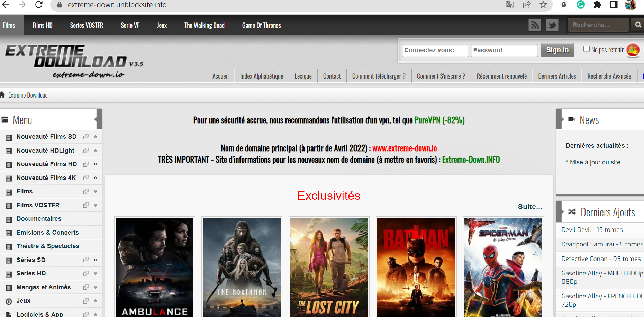Click the home icon in breadcrumb
The height and width of the screenshot is (317, 644).
point(2,95)
